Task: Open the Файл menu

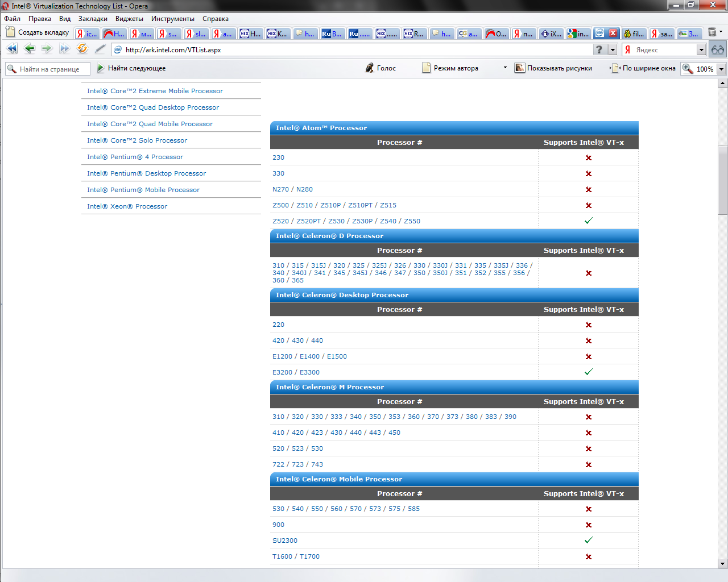Action: click(x=13, y=19)
